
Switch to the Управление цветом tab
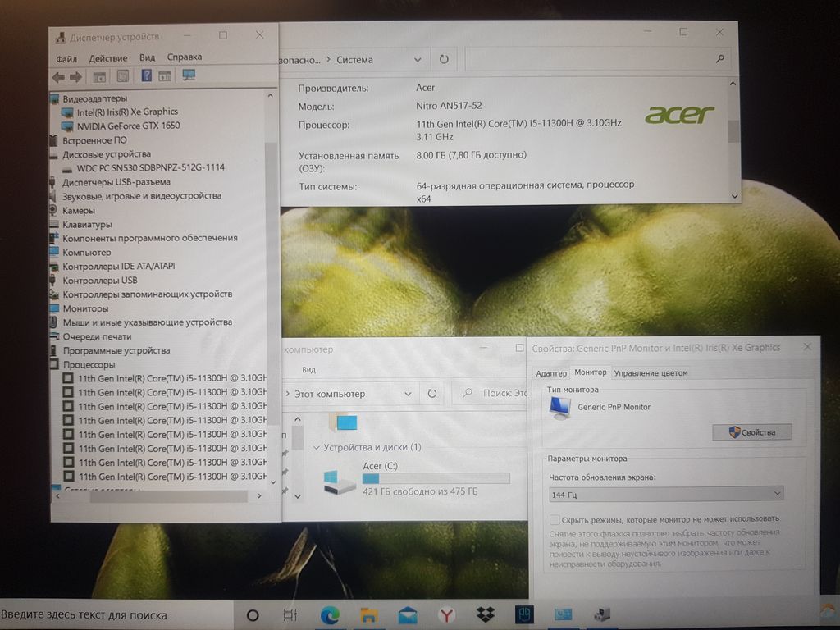(651, 373)
